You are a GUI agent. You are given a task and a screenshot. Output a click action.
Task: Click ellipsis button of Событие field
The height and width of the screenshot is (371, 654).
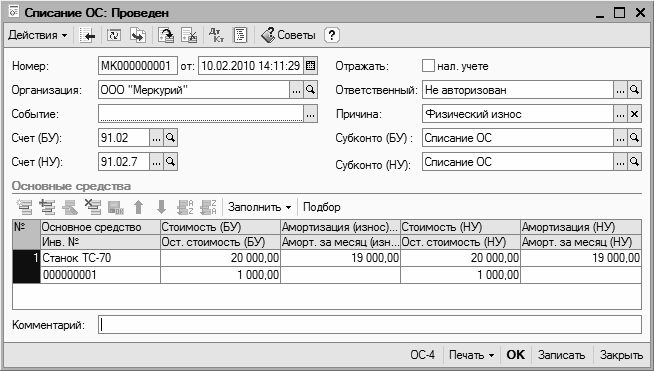point(310,114)
